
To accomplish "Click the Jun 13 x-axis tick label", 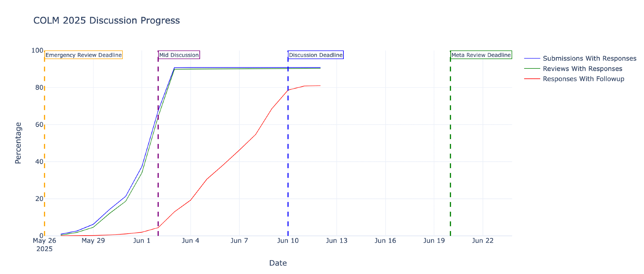I will pos(337,241).
